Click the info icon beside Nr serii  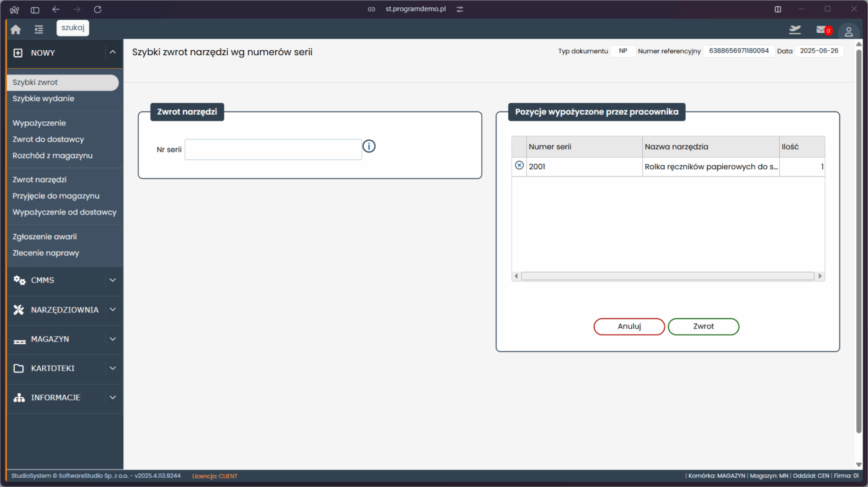point(369,146)
